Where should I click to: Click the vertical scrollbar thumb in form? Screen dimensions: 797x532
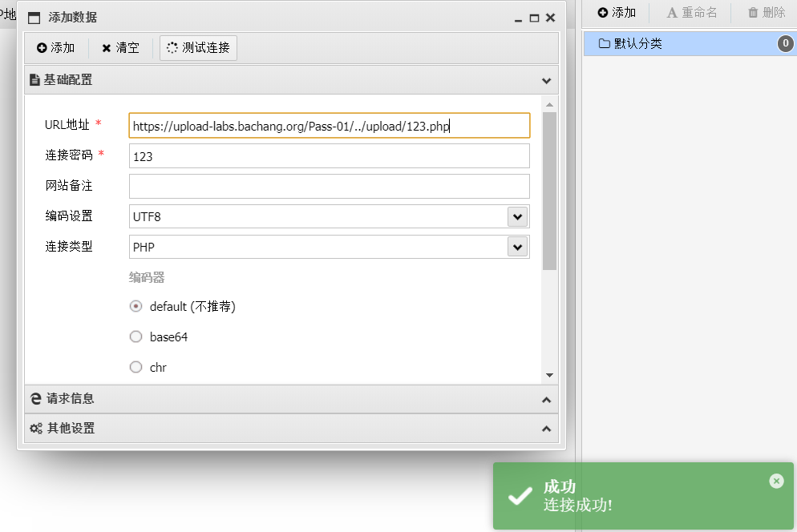click(549, 191)
